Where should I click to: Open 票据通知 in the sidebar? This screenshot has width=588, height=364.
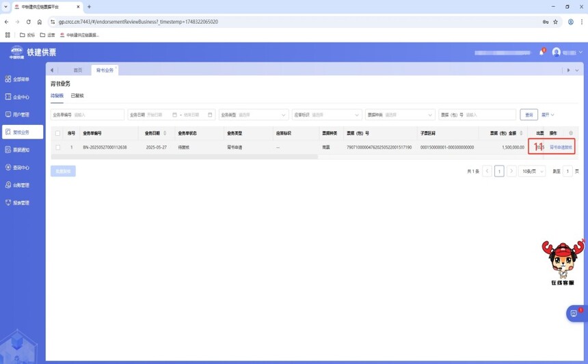(x=21, y=150)
